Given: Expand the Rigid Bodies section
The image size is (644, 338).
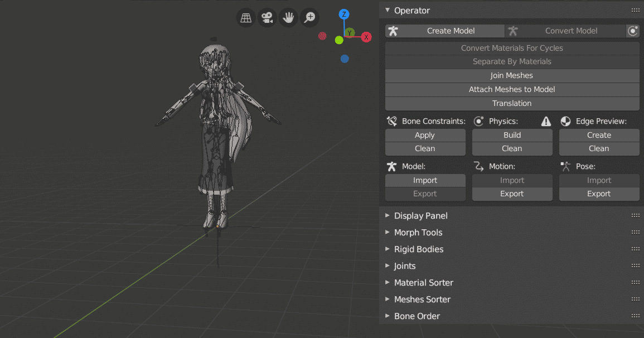Looking at the screenshot, I should click(388, 249).
